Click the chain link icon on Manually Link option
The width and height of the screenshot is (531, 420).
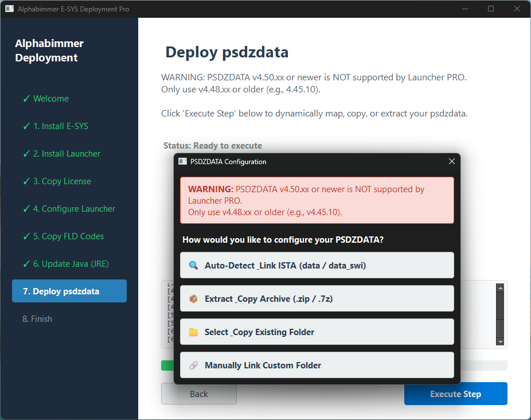coord(193,365)
